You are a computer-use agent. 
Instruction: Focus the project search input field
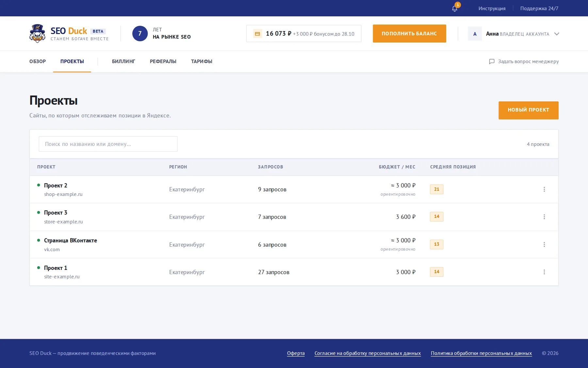point(108,144)
